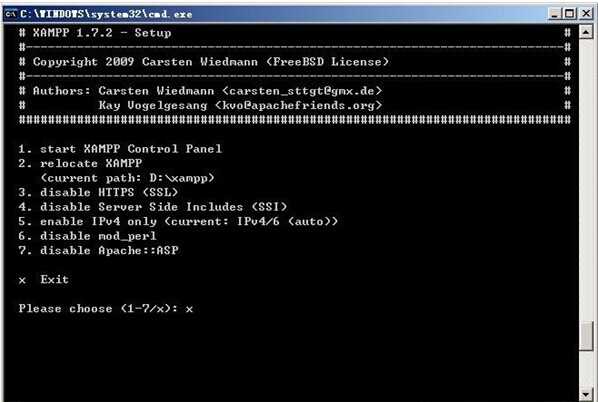The image size is (598, 402).
Task: Click the email kvo@apachefriends.org
Action: [298, 105]
